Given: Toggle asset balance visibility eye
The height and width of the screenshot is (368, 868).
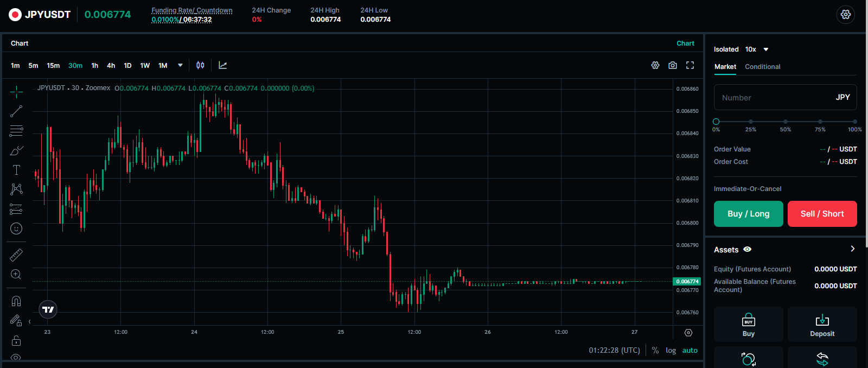Looking at the screenshot, I should [748, 249].
